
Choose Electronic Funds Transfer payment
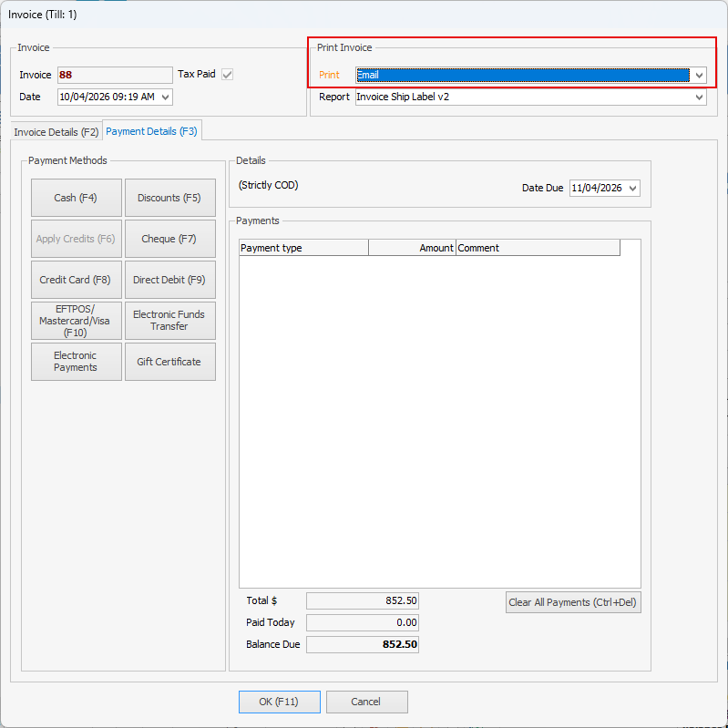169,321
